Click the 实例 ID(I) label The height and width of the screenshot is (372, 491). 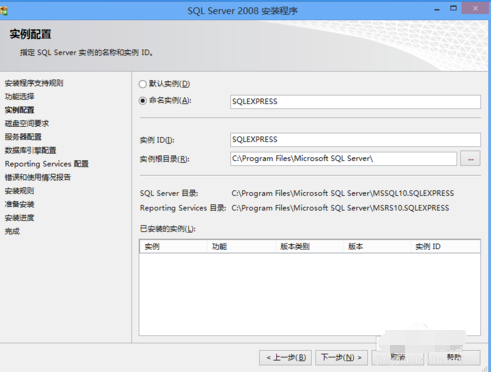(x=157, y=140)
